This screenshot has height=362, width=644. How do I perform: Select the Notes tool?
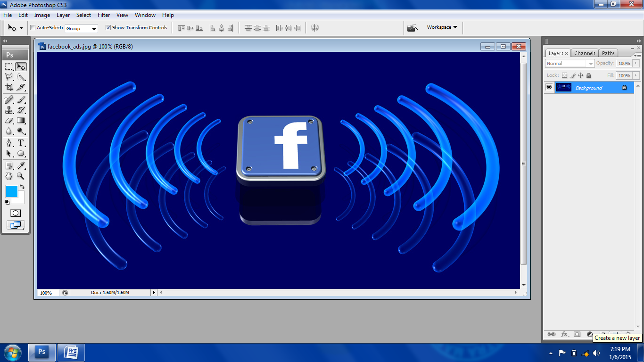click(9, 166)
